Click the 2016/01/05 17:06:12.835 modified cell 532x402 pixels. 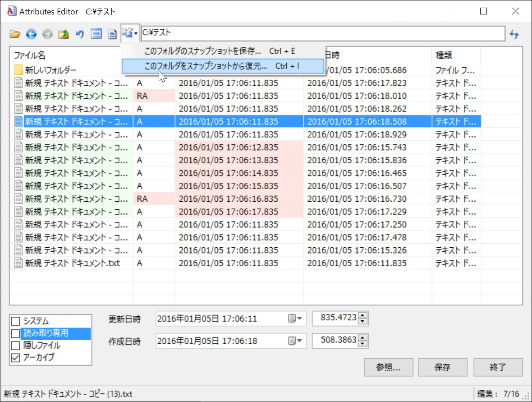pos(239,148)
